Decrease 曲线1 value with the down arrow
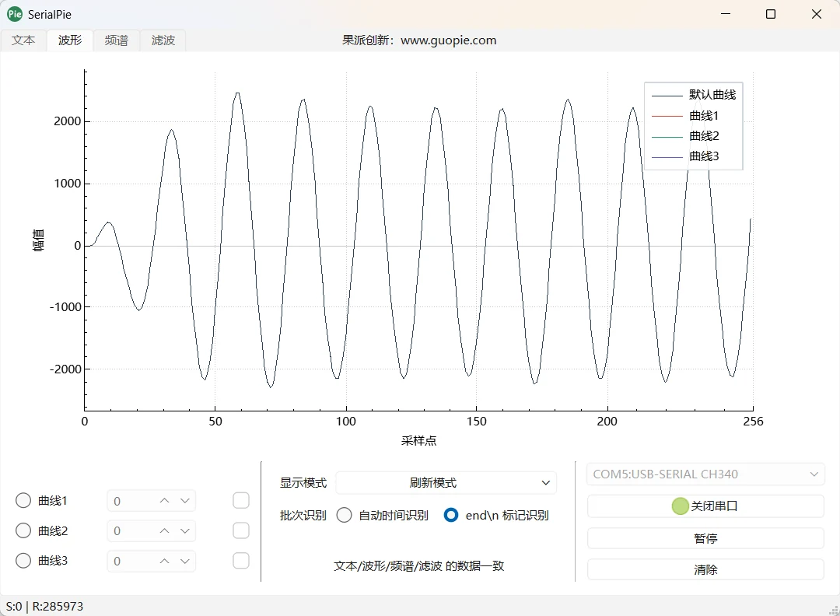This screenshot has width=840, height=616. tap(185, 501)
